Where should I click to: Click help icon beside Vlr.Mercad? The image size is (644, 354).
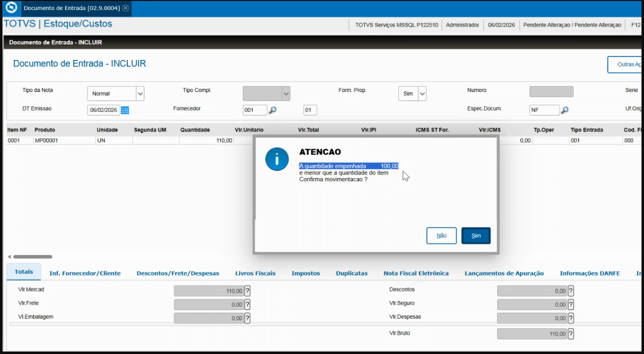click(x=247, y=290)
